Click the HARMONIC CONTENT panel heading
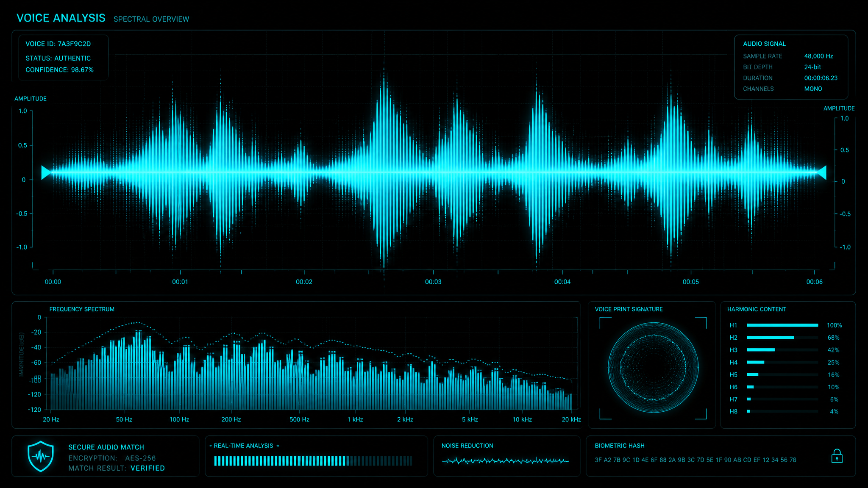Screen dimensions: 868x488 (x=757, y=310)
